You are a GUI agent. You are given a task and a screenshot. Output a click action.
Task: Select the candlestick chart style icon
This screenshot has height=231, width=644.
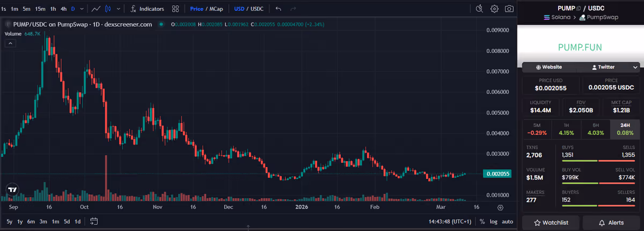(x=108, y=9)
